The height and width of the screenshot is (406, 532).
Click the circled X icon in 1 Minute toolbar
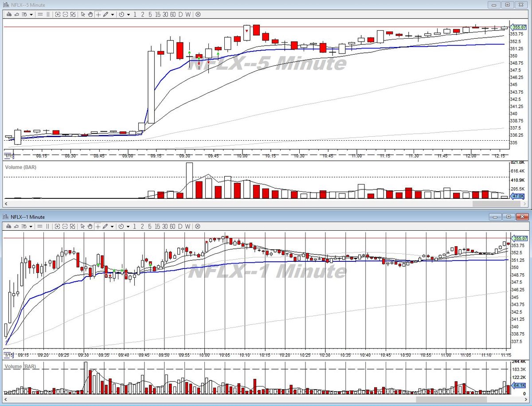198,226
